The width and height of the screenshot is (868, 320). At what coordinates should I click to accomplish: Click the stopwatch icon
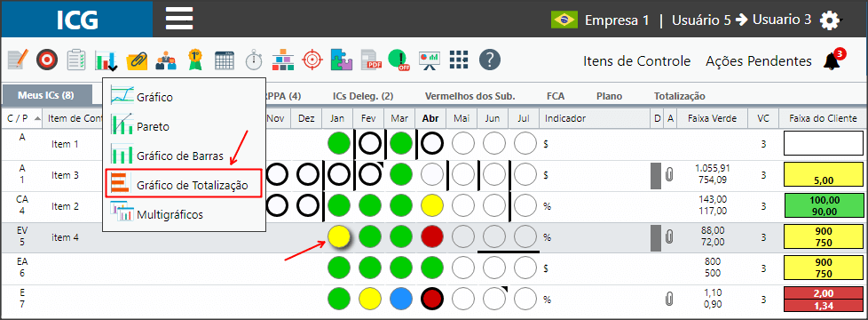tap(254, 60)
